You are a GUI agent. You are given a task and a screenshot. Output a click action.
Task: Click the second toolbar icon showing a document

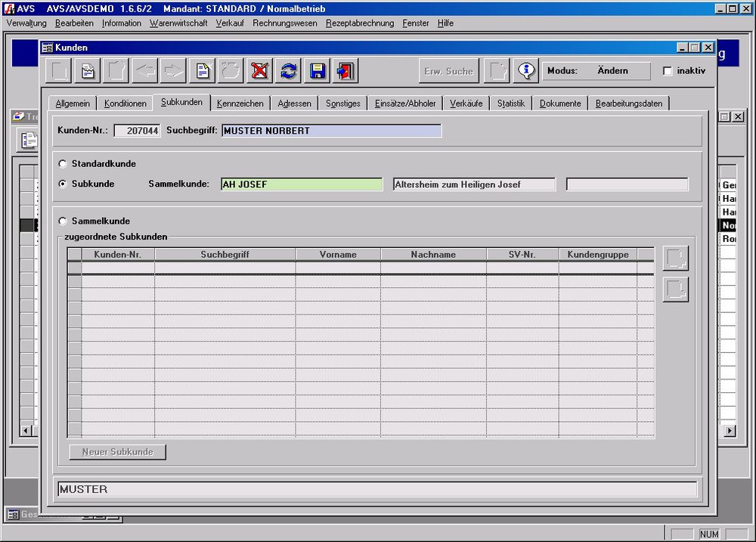88,71
